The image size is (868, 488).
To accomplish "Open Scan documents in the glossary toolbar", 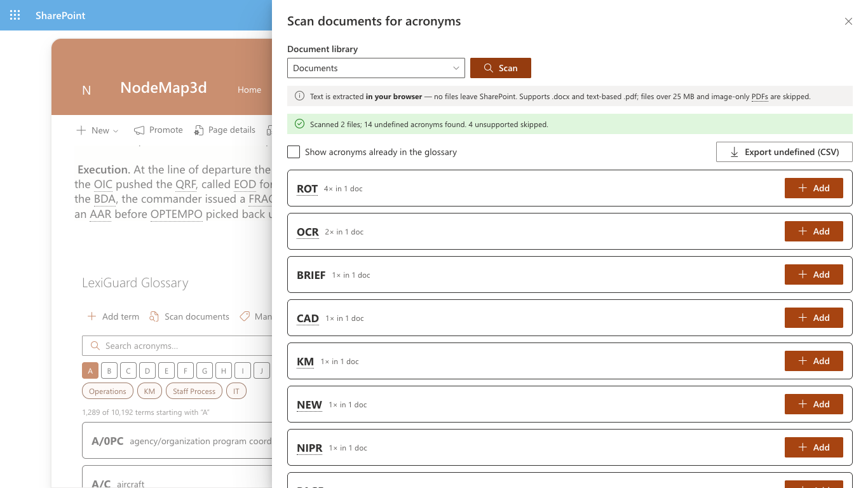I will [189, 316].
